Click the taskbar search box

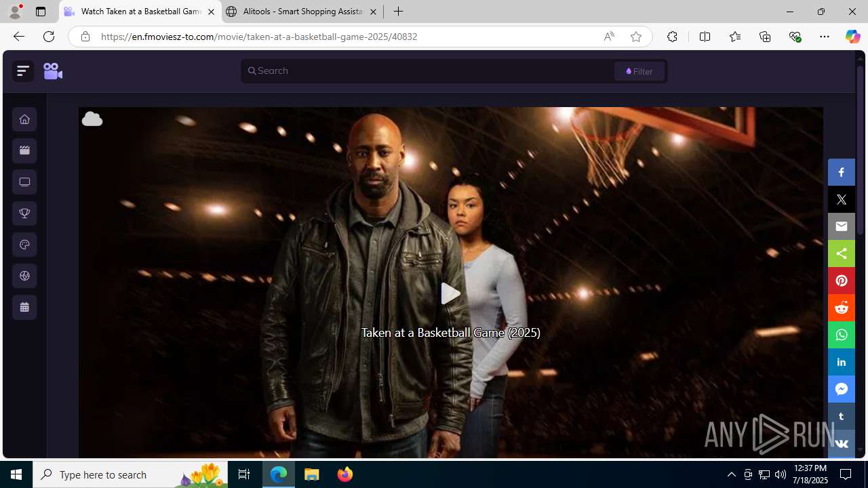pyautogui.click(x=130, y=474)
